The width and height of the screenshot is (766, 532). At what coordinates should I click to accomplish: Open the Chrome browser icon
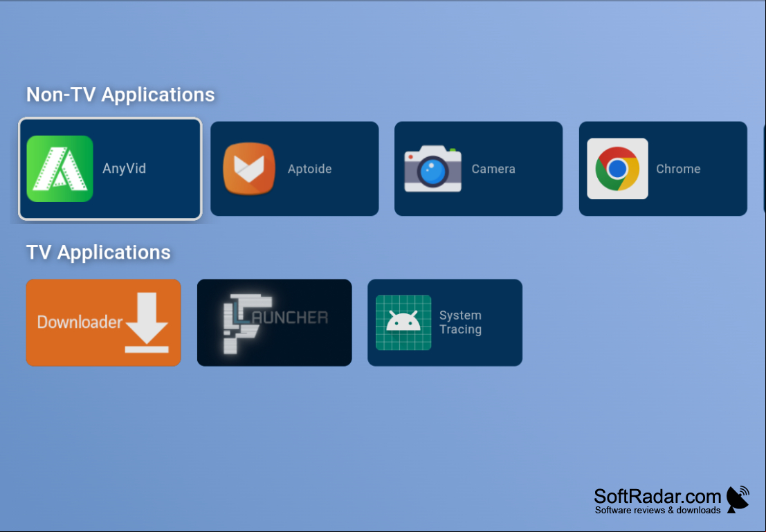(x=617, y=169)
